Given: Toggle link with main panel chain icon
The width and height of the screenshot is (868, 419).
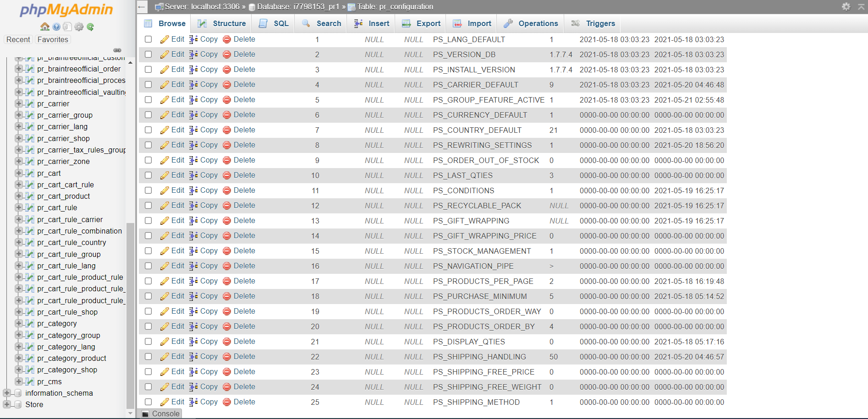Looking at the screenshot, I should point(117,50).
